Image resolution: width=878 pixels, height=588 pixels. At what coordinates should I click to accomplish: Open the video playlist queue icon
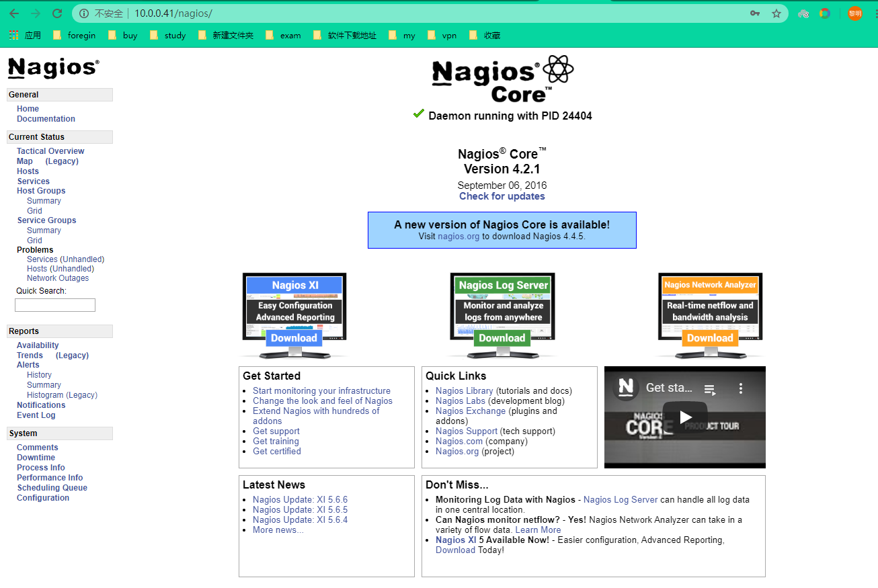click(709, 388)
